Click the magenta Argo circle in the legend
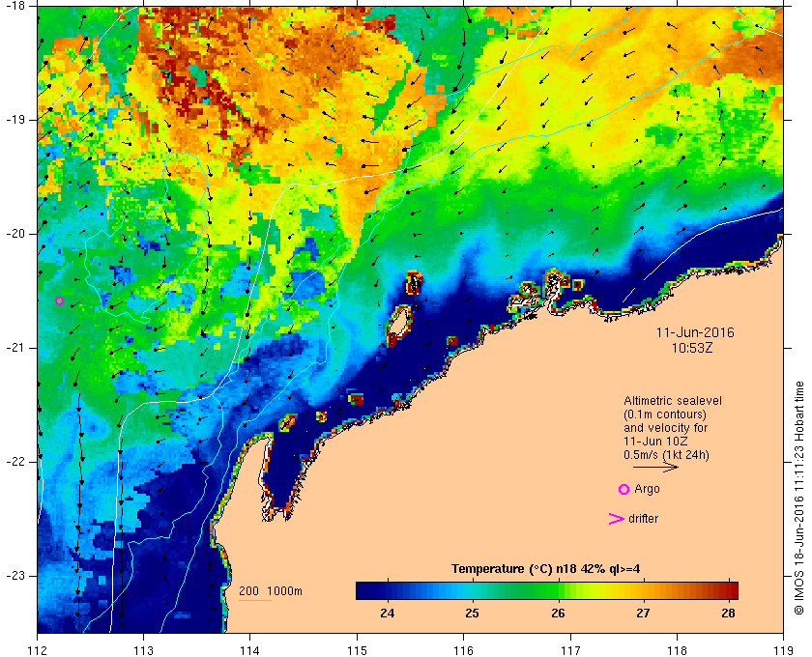This screenshot has width=812, height=657. point(624,489)
